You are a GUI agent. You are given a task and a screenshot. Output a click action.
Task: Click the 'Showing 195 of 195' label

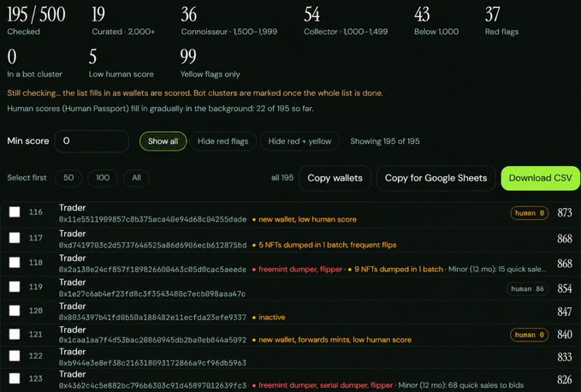click(385, 141)
